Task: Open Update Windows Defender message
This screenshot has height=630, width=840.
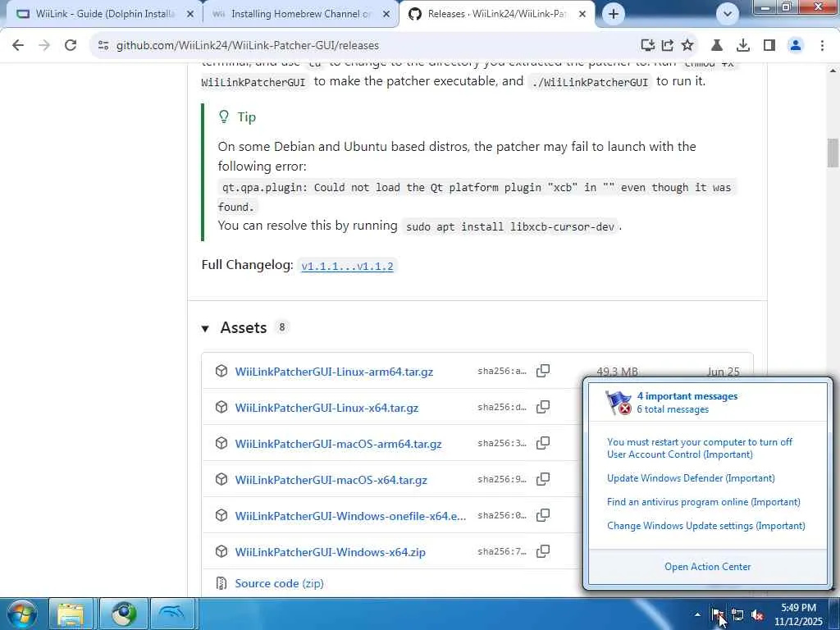Action: [691, 478]
